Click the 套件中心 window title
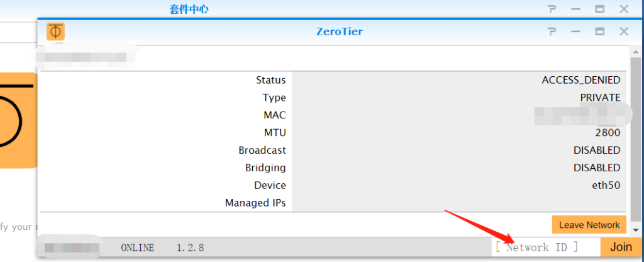The height and width of the screenshot is (262, 644). [x=189, y=9]
